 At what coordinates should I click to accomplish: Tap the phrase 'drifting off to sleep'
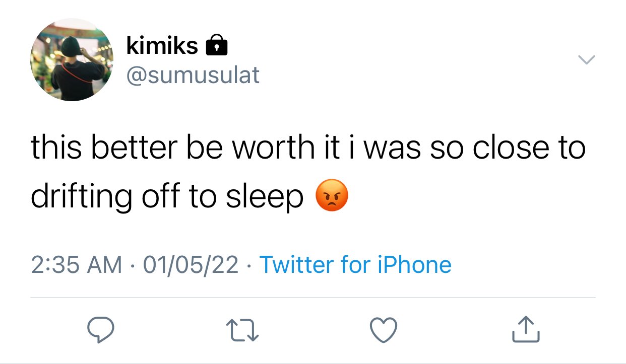click(x=167, y=197)
